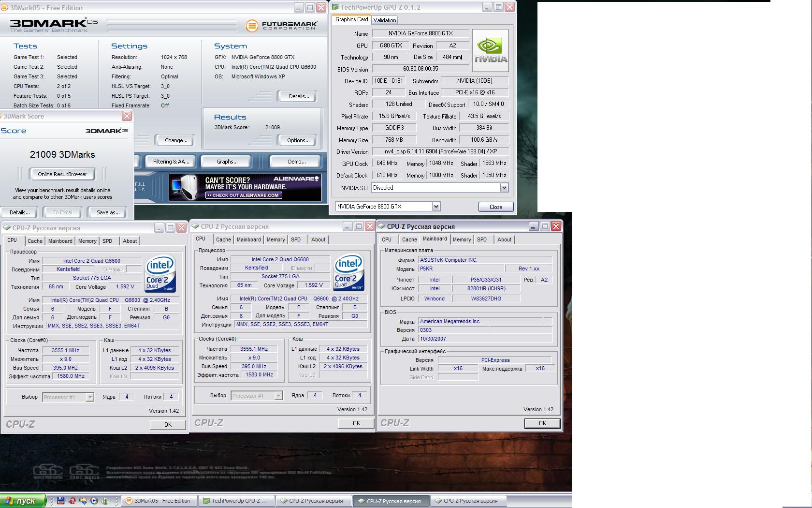This screenshot has height=508, width=812.
Task: Click title bar icon of Mainboard CPU-Z window
Action: click(381, 226)
